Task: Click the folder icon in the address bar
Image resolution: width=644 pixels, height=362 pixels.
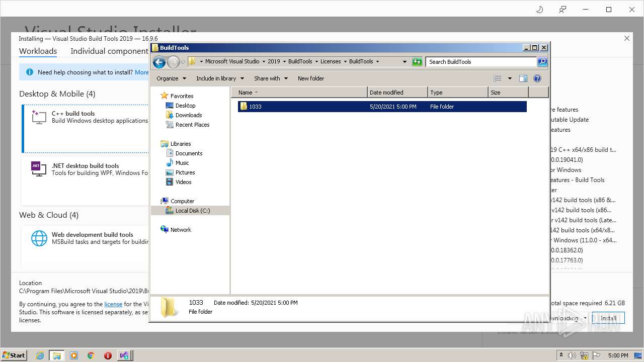Action: tap(192, 61)
